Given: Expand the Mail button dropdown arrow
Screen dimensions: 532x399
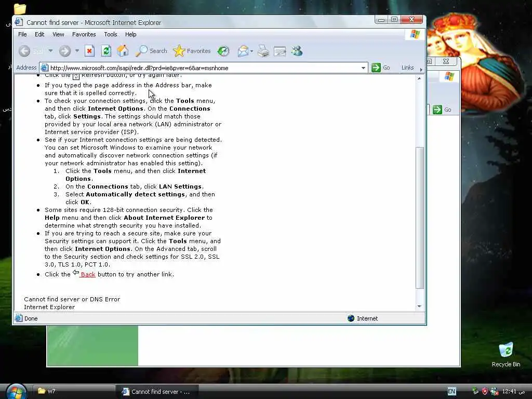Looking at the screenshot, I should point(252,51).
